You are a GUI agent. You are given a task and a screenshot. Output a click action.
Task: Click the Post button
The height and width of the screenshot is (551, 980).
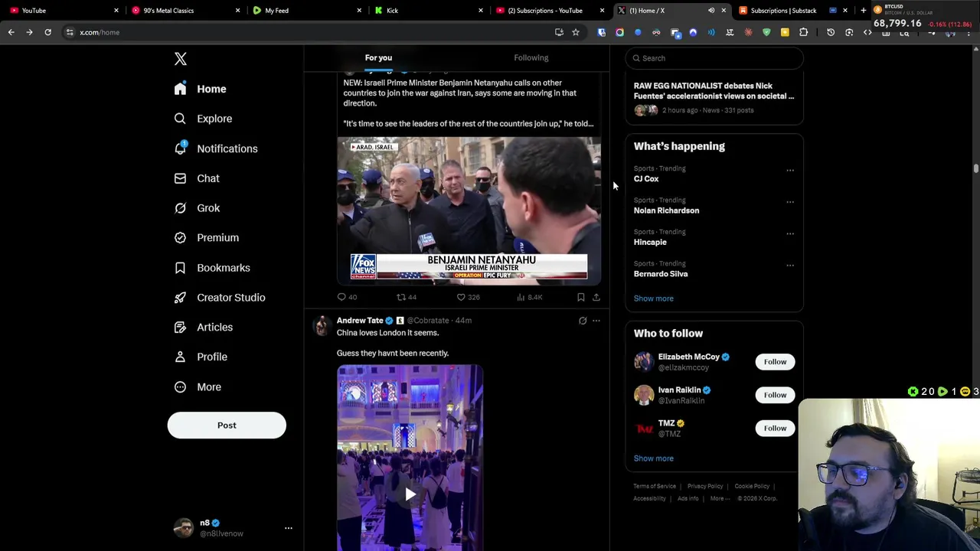[x=227, y=425]
